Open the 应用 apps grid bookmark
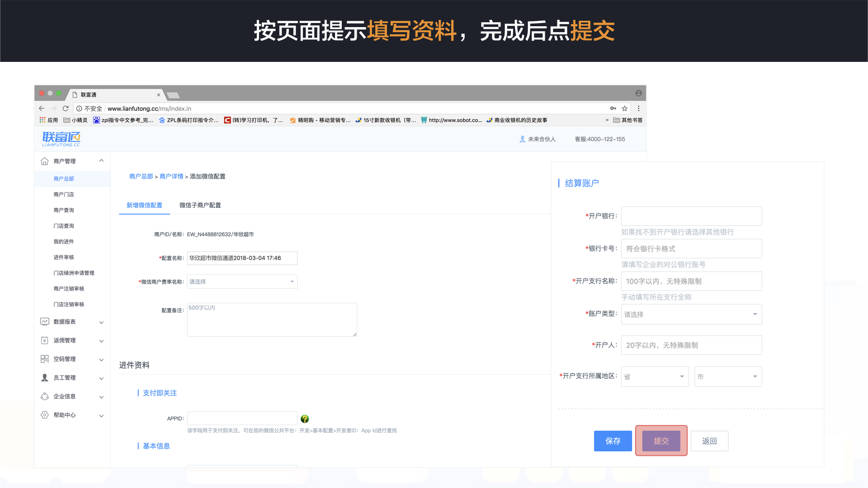The height and width of the screenshot is (488, 868). coord(49,120)
